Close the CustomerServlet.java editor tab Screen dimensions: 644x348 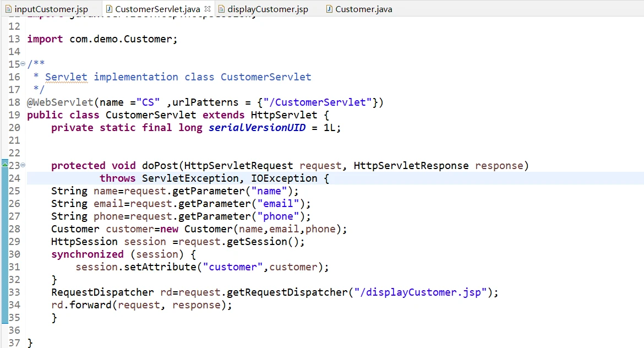point(208,8)
